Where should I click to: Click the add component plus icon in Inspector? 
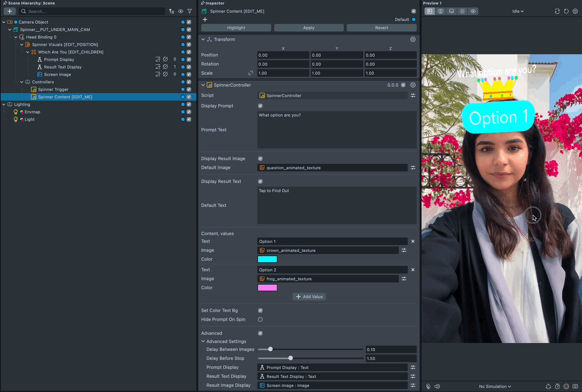coord(205,19)
